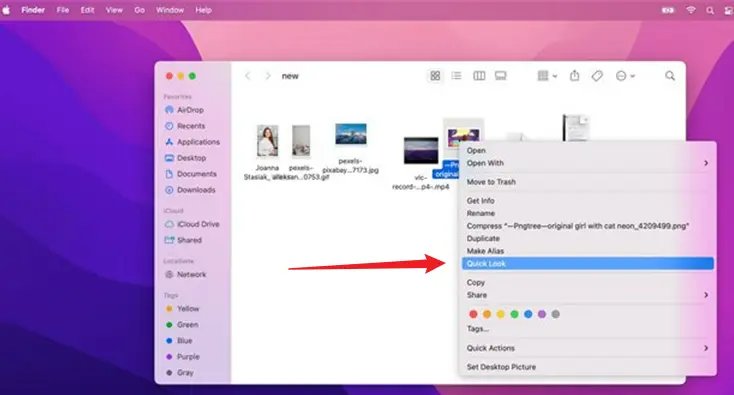Switch to column view

coord(479,76)
